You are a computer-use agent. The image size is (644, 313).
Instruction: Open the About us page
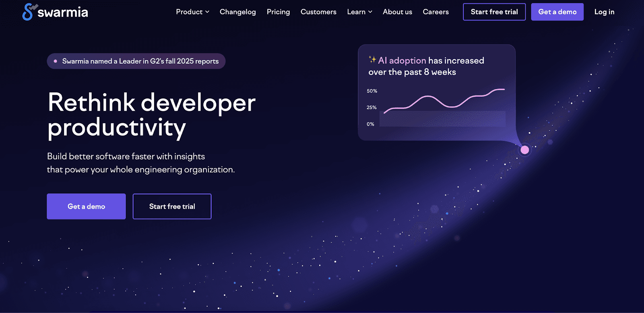397,12
